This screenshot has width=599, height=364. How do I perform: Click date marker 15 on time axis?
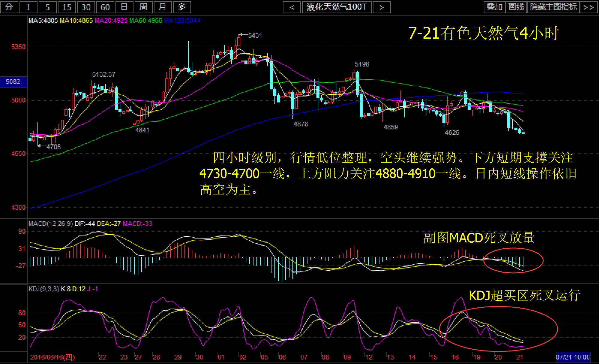click(433, 357)
